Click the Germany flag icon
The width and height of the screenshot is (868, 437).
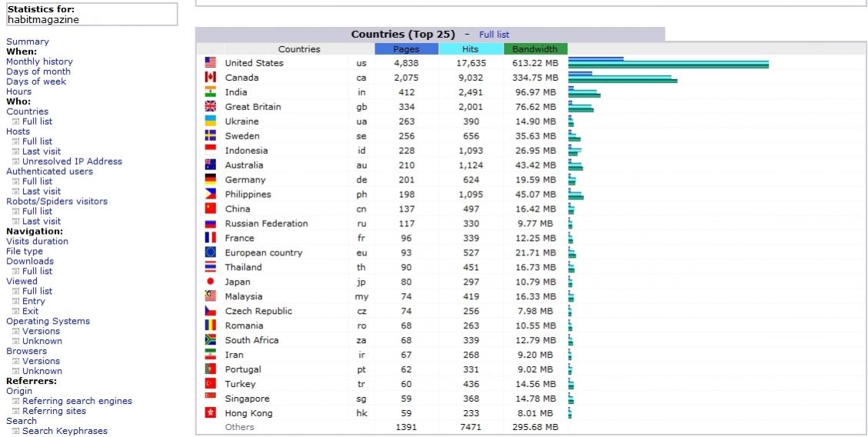(211, 179)
